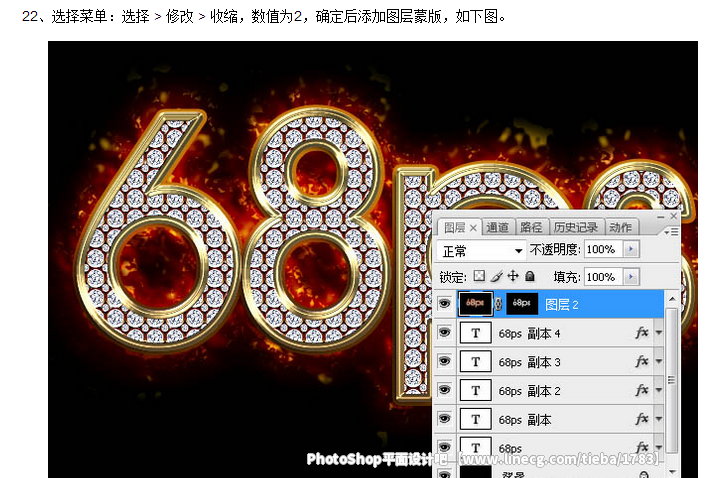Click the lock position move icon

pos(513,276)
